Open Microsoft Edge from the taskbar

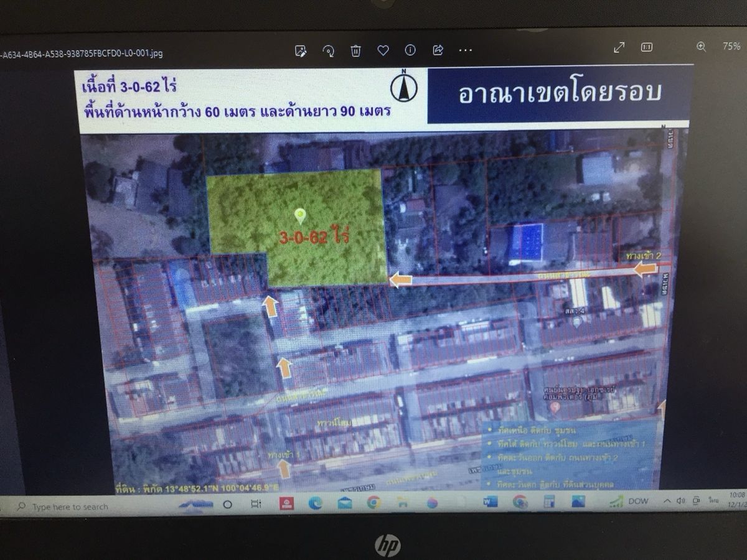315,502
